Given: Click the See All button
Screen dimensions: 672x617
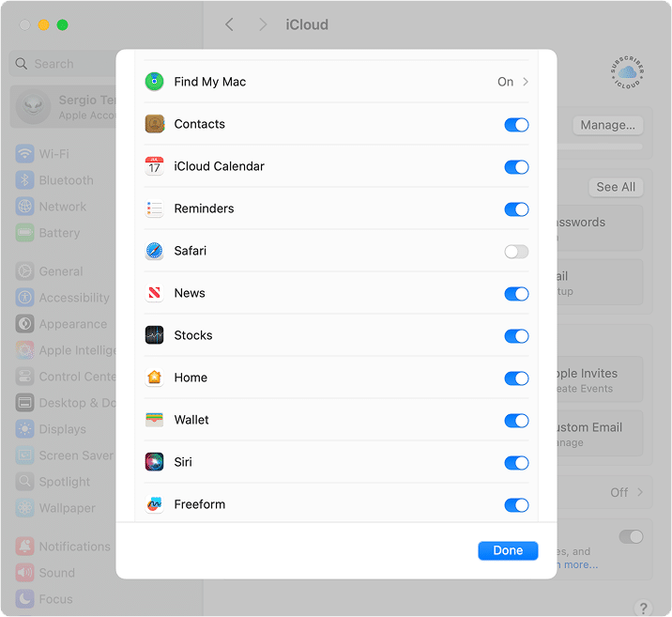Looking at the screenshot, I should [616, 187].
